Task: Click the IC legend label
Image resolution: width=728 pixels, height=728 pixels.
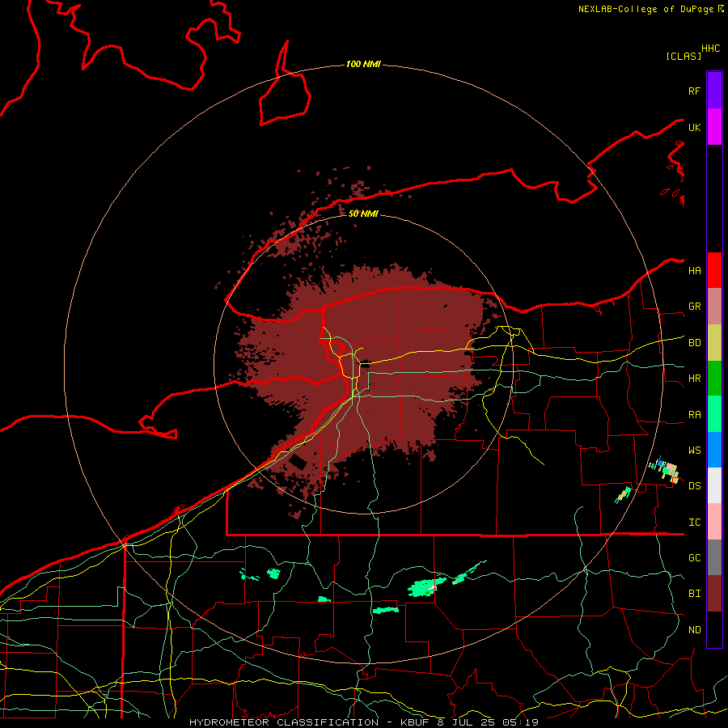Action: pyautogui.click(x=694, y=523)
